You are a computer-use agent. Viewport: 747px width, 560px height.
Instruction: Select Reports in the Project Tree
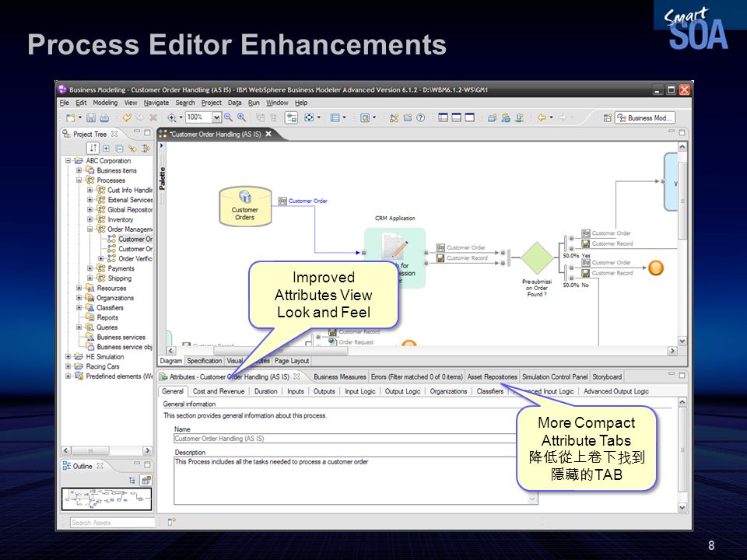point(107,317)
